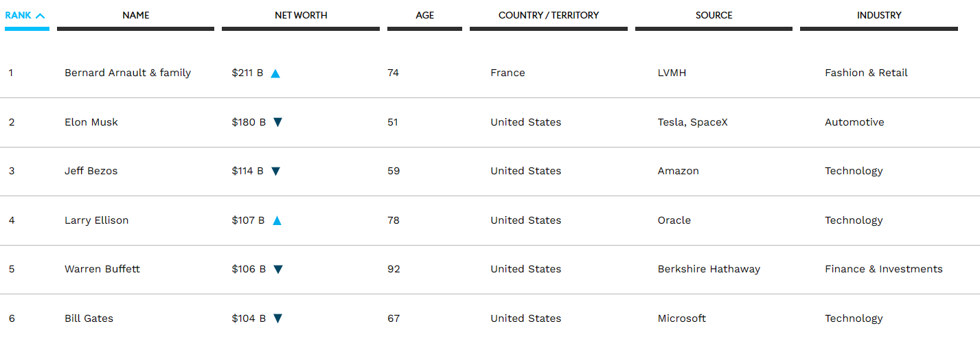Click the up arrow beside Bernard Arnault's net worth

(275, 73)
